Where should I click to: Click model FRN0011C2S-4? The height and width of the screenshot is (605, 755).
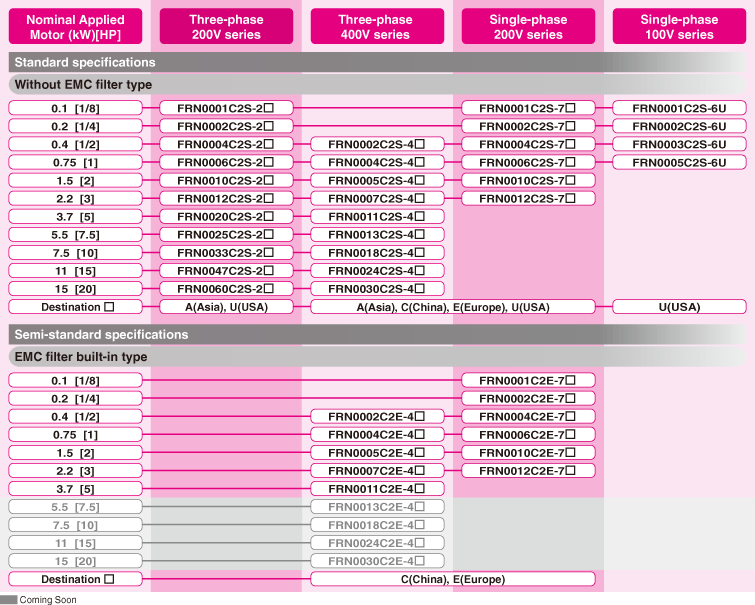[x=377, y=216]
